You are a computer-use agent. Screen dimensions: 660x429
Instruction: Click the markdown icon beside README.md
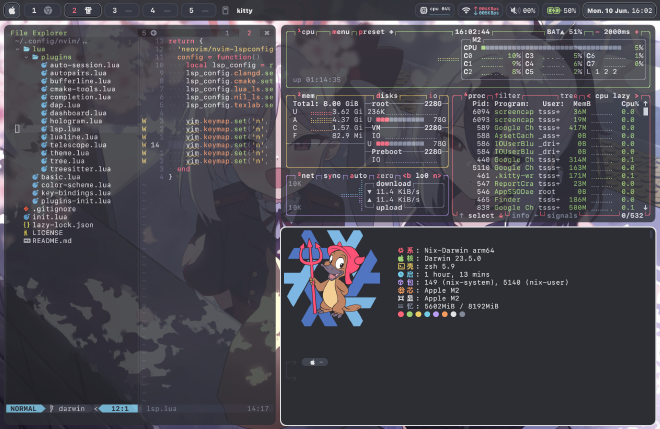pos(27,241)
